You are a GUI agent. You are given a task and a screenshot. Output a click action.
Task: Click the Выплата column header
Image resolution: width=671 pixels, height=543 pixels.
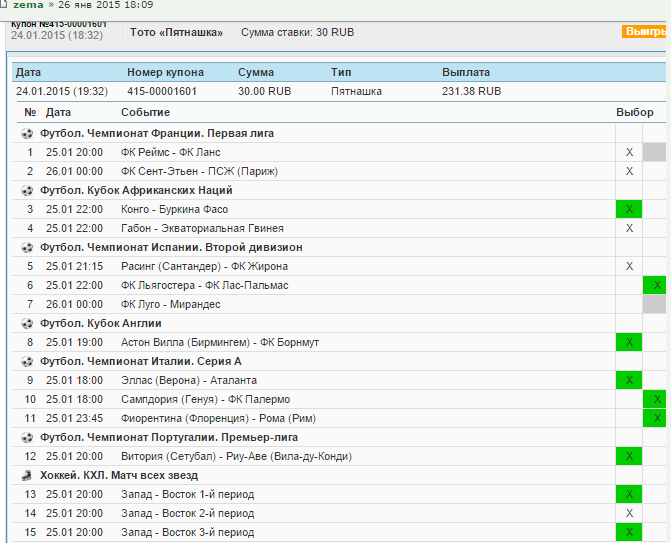coord(466,73)
